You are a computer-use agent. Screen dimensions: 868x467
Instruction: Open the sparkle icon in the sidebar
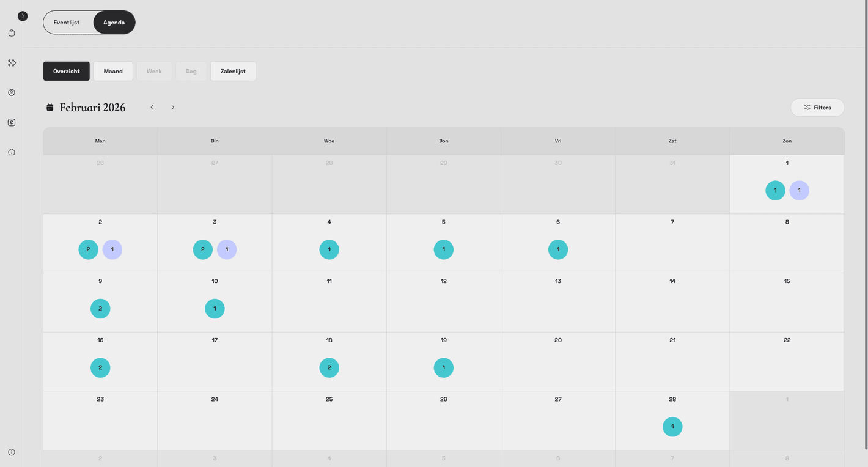(12, 63)
